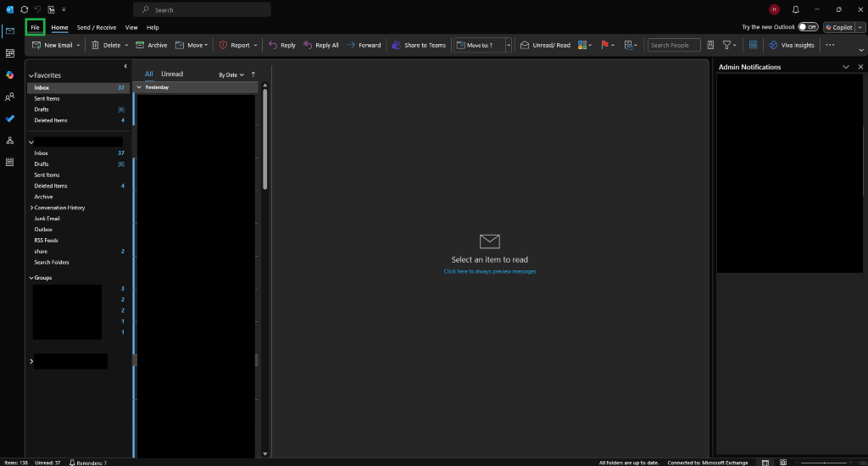Click the Copilot button
The width and height of the screenshot is (868, 466).
(x=839, y=27)
